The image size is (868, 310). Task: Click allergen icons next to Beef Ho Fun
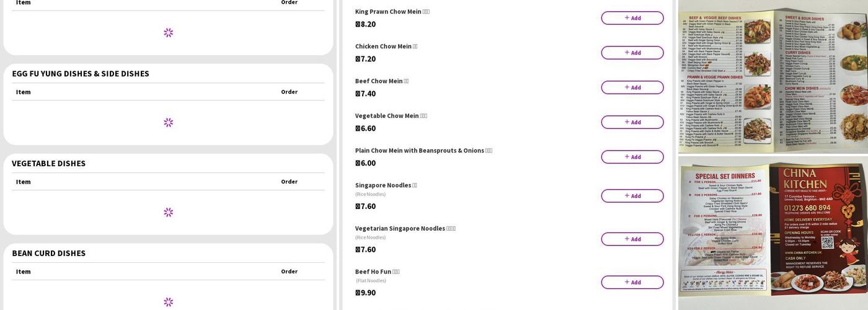396,272
